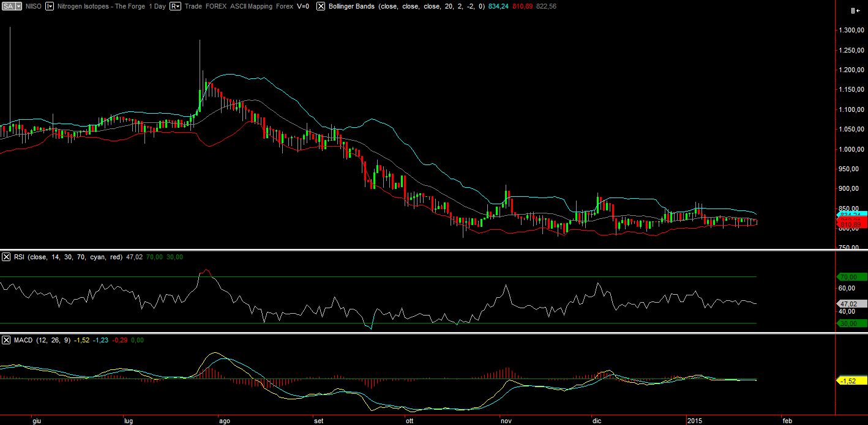Click the 'nov' month on time axis

[x=506, y=421]
